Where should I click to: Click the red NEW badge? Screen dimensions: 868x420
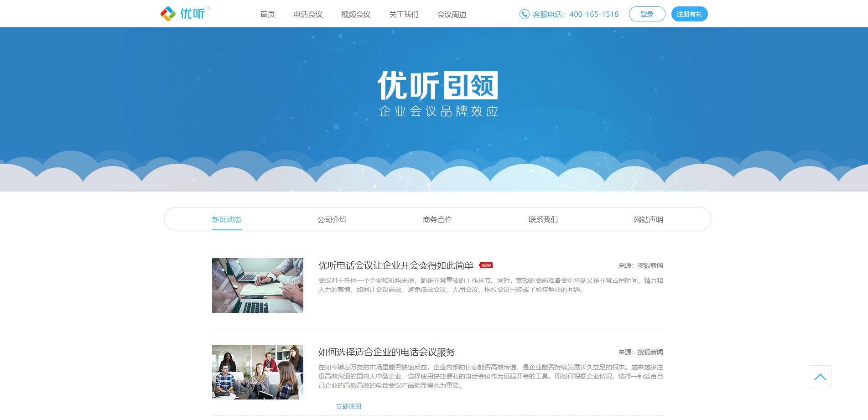click(486, 265)
